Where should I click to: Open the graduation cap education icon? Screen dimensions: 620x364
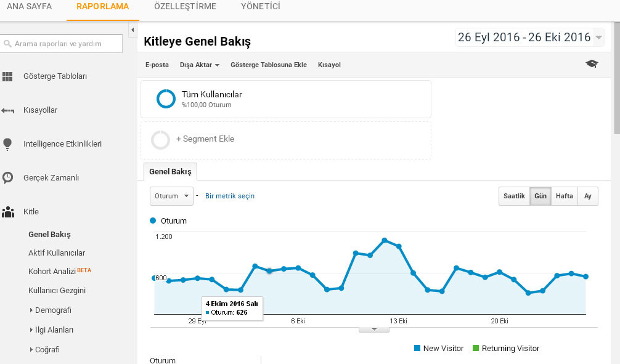tap(592, 63)
